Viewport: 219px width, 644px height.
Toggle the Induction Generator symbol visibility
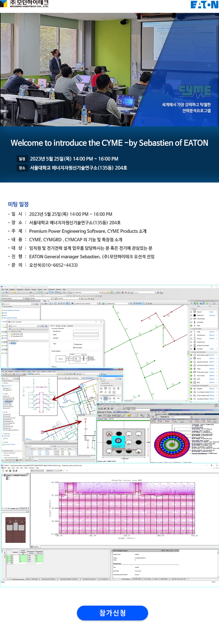pyautogui.click(x=191, y=362)
